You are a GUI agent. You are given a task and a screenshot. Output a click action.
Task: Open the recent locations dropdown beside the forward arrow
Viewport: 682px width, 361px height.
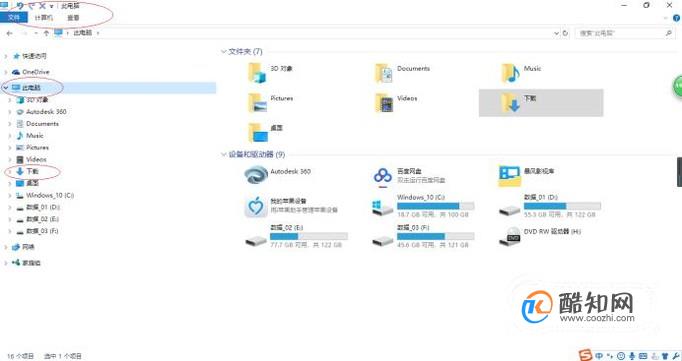(x=36, y=33)
